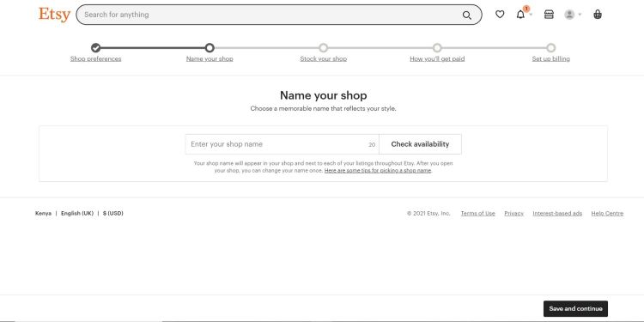The width and height of the screenshot is (644, 322).
Task: Click the Etsy logo
Action: (55, 15)
